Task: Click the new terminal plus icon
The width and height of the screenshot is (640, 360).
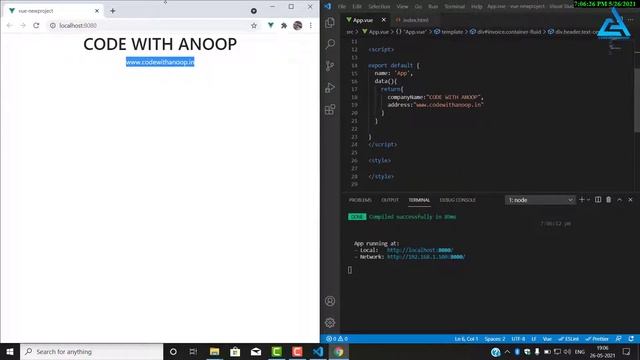Action: [x=582, y=200]
